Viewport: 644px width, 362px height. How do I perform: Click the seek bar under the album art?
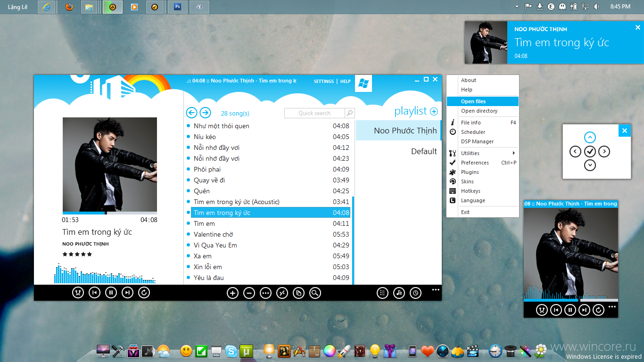pos(110,213)
